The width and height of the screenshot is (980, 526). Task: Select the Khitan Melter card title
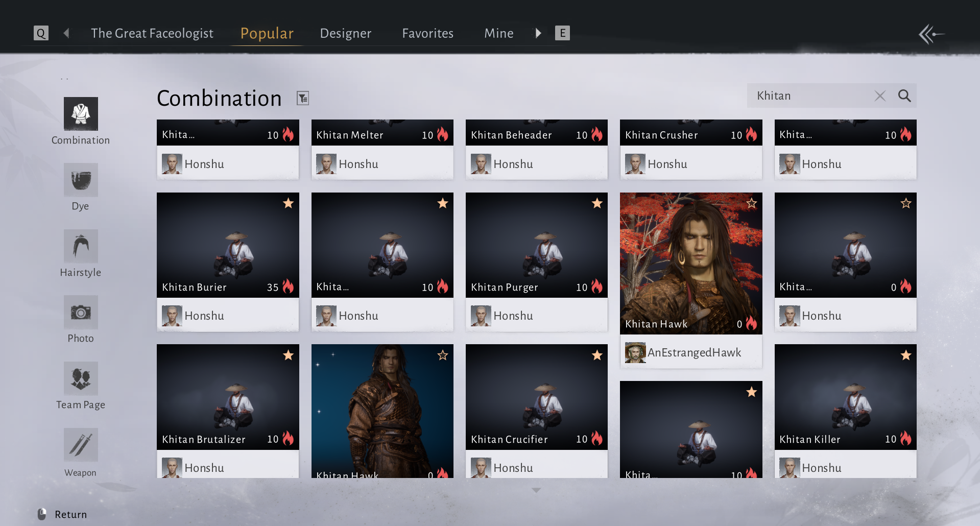(x=350, y=135)
